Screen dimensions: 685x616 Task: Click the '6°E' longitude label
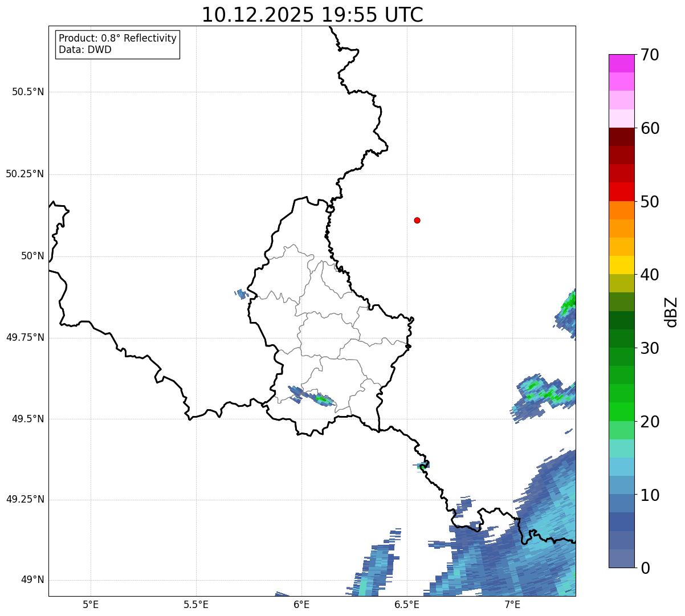point(301,605)
